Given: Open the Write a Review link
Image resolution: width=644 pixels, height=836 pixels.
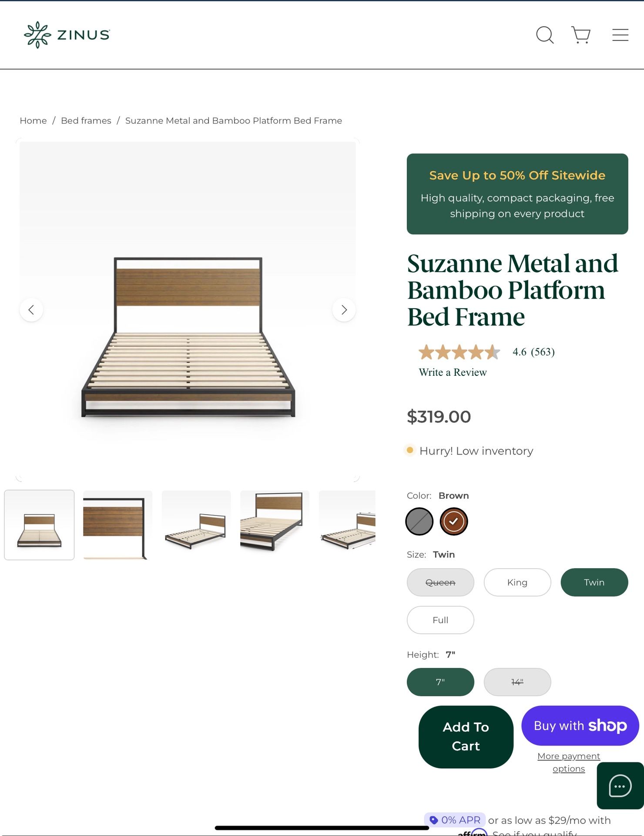Looking at the screenshot, I should point(453,372).
